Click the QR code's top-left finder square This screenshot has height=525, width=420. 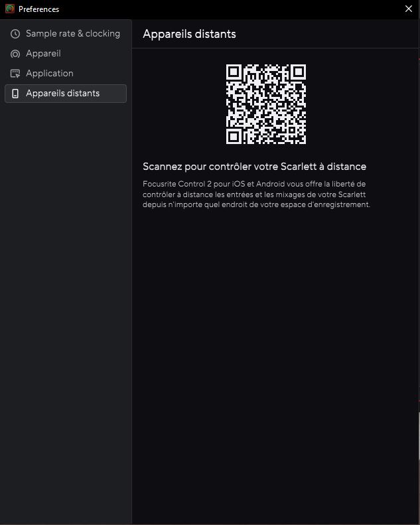tap(234, 72)
